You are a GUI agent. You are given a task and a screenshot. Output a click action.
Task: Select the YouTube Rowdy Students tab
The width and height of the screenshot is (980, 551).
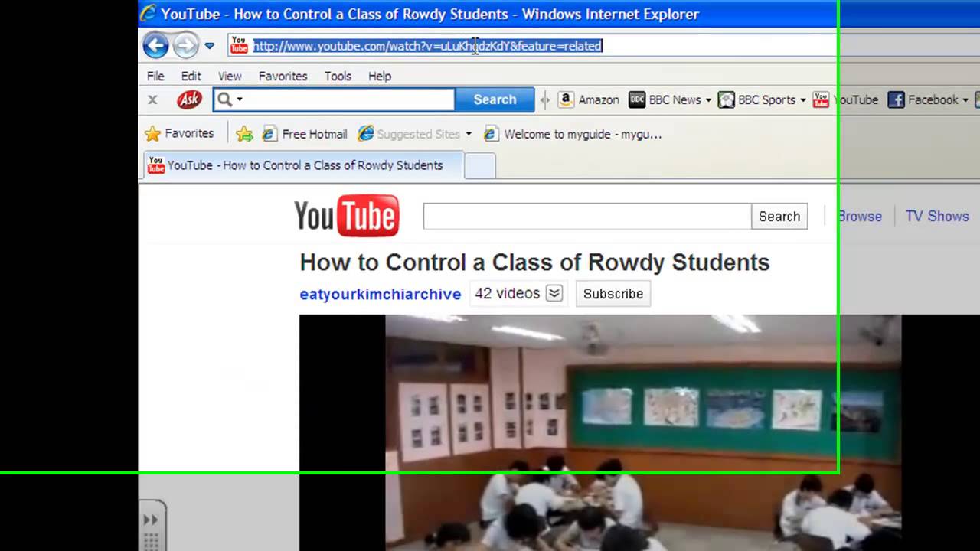[304, 165]
